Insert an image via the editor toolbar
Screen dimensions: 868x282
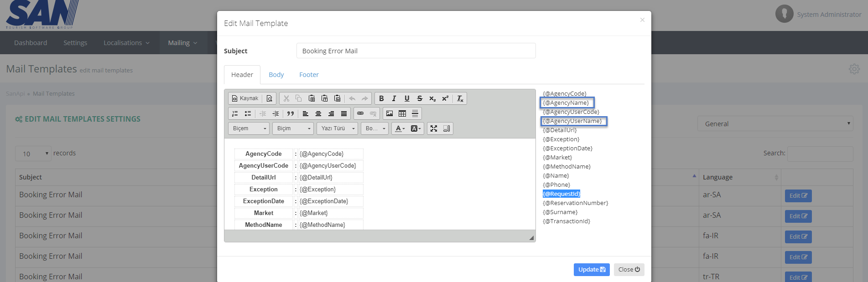[x=390, y=113]
